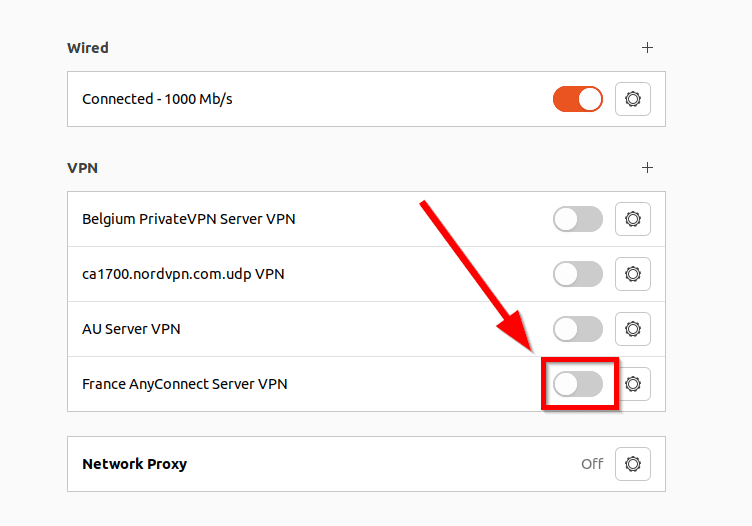Open AU Server VPN settings gear
752x526 pixels.
point(632,328)
